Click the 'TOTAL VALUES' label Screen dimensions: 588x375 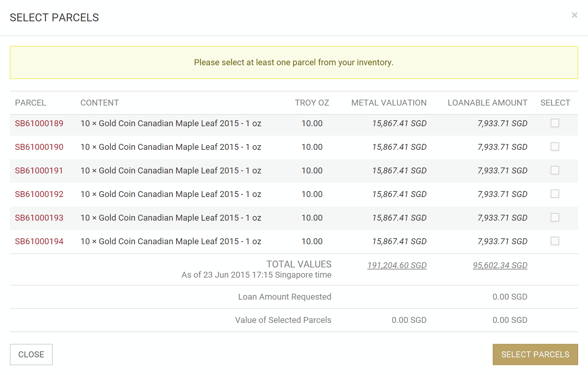(299, 264)
